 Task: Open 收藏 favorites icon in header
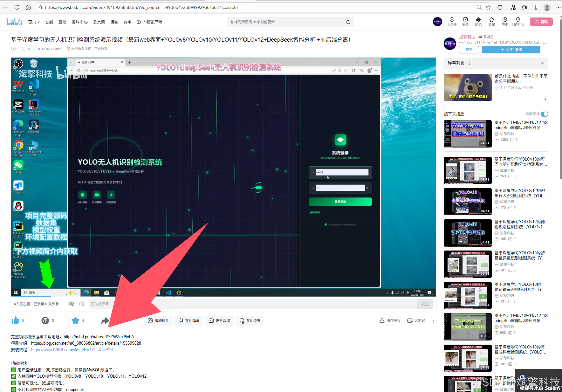tap(492, 22)
